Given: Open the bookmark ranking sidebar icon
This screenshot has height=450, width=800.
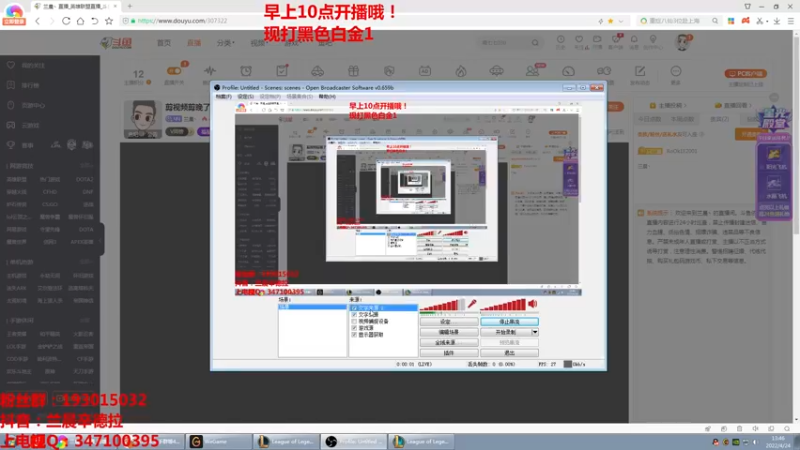Looking at the screenshot, I should click(11, 85).
